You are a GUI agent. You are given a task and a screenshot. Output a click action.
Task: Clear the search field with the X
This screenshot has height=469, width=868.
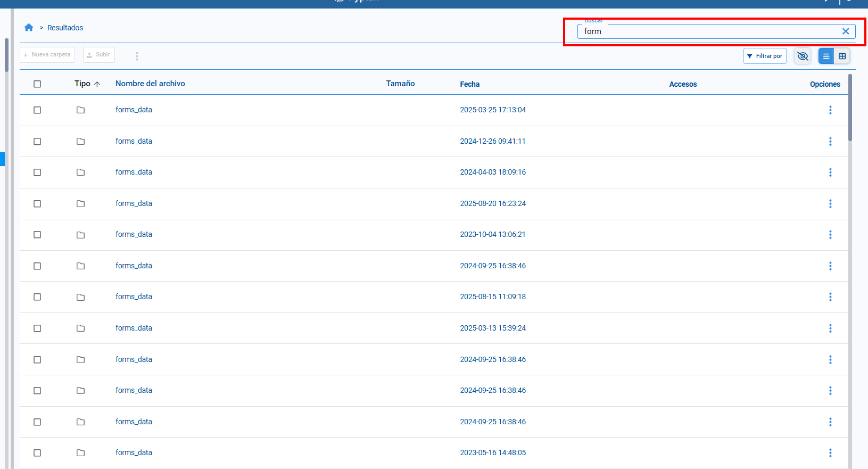[x=845, y=31]
